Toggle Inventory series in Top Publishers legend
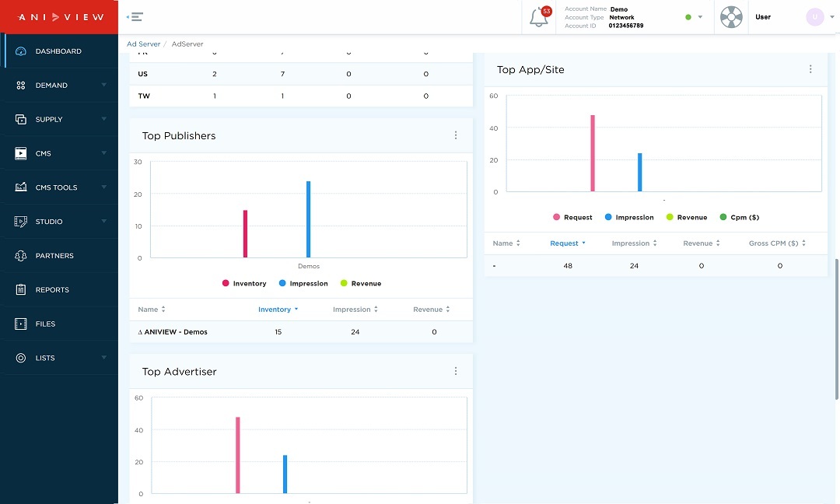The image size is (840, 504). 244,284
